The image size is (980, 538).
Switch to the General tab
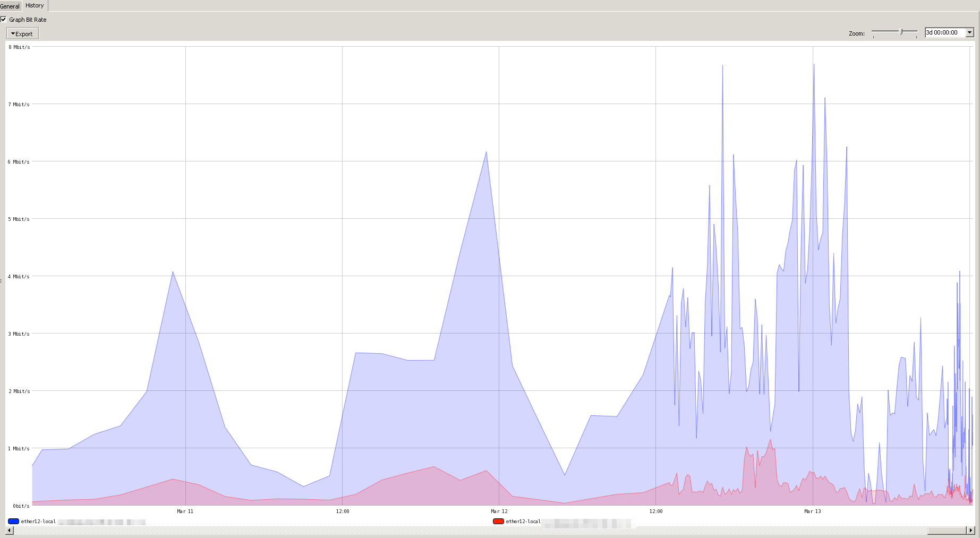tap(10, 6)
